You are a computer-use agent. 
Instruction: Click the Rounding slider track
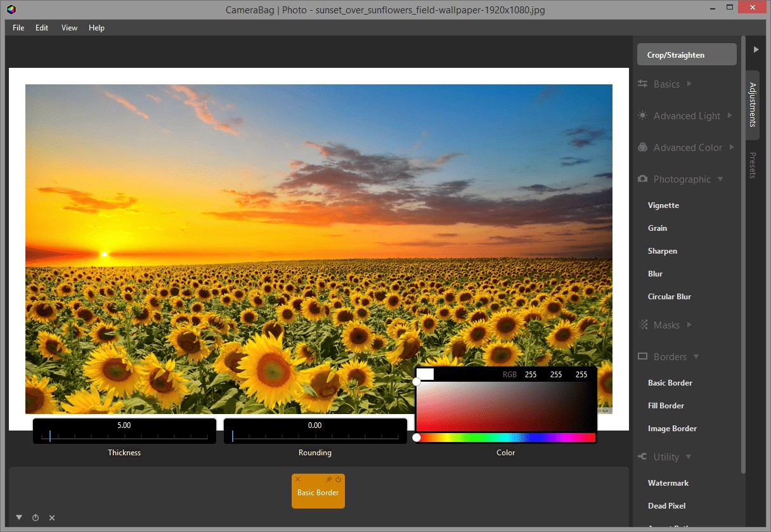pos(315,436)
